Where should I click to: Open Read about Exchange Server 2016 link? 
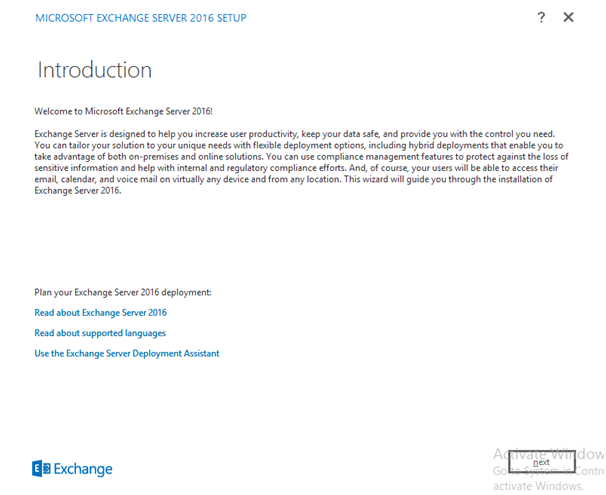(100, 313)
